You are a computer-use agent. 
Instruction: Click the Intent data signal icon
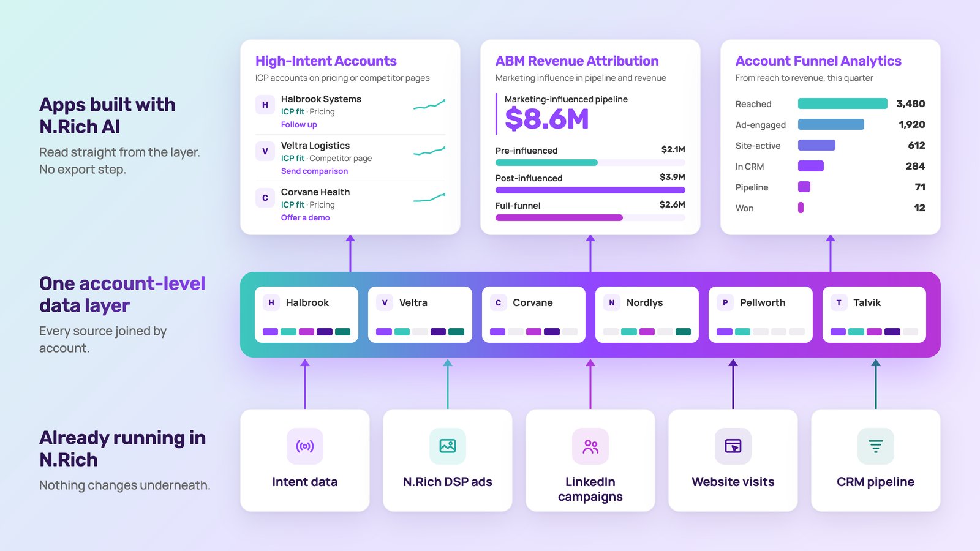pos(305,446)
